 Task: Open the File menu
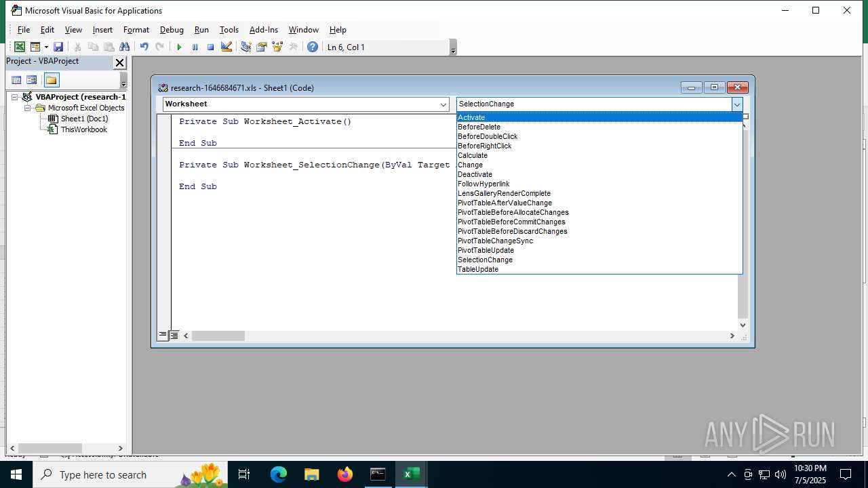coord(24,30)
